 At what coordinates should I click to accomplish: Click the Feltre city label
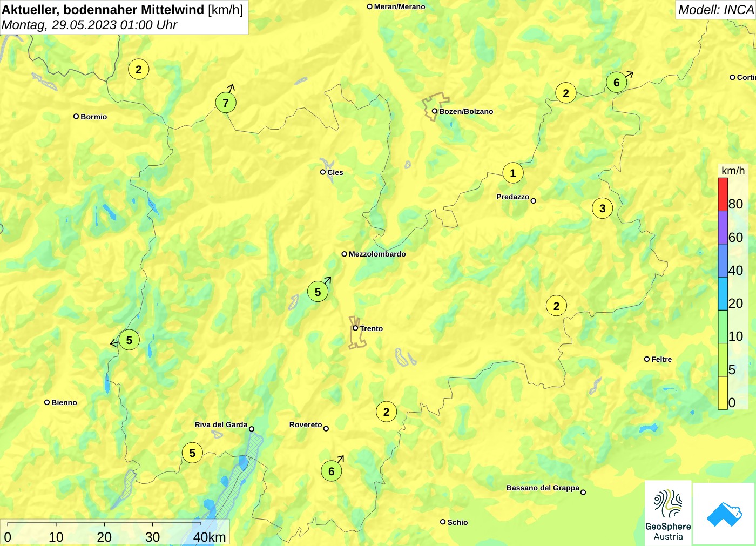(661, 359)
